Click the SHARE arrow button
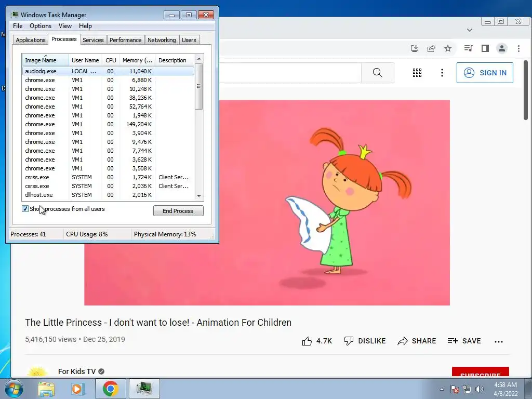Viewport: 532px width, 399px height. click(417, 341)
